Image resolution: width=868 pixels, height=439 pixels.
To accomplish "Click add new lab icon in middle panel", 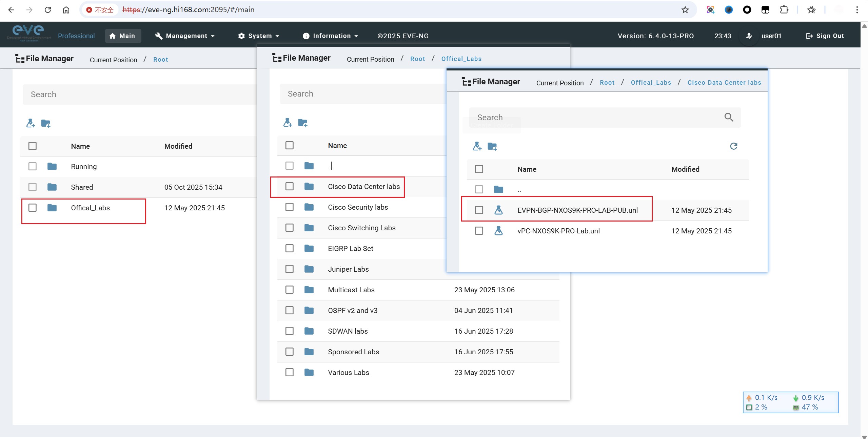I will 288,123.
